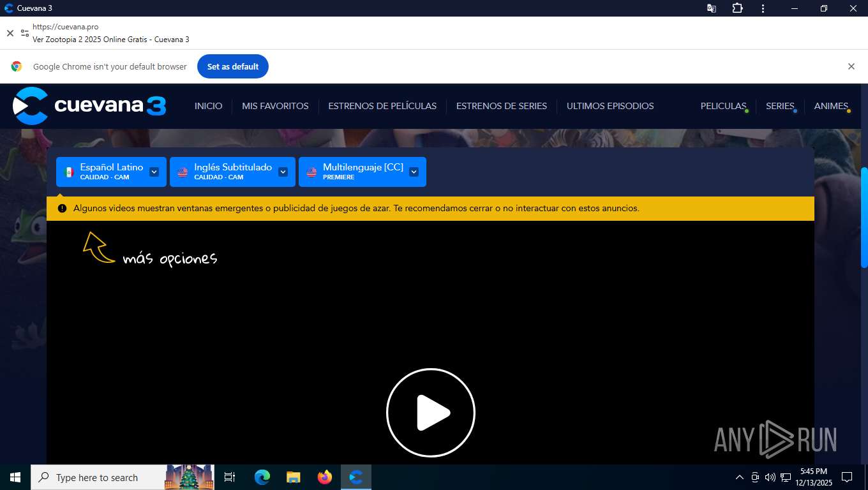The height and width of the screenshot is (490, 868).
Task: Select the Español Latino language option
Action: (x=111, y=172)
